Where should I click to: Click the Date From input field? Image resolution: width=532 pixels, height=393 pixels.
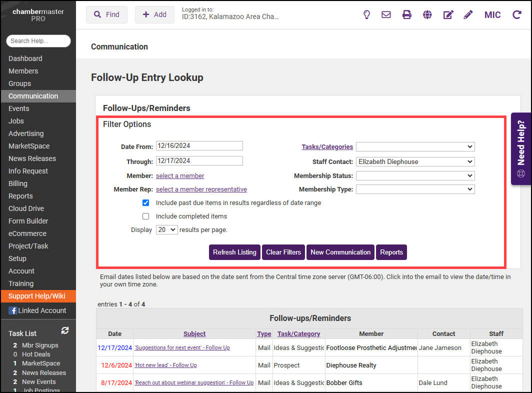[x=199, y=145]
